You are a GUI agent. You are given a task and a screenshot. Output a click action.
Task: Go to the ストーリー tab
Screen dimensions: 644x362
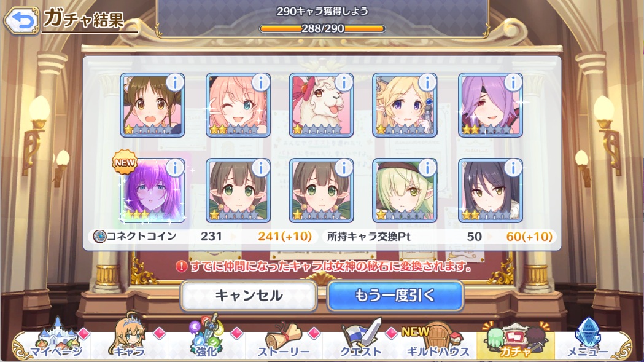click(284, 339)
